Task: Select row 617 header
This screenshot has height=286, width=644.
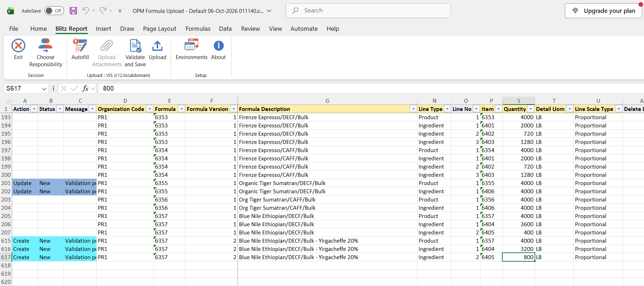Action: [x=6, y=257]
